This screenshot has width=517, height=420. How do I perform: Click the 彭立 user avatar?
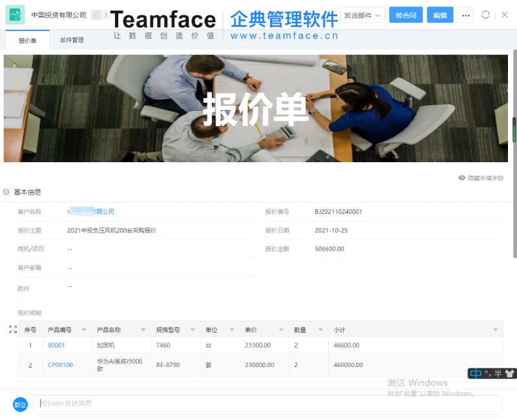[x=20, y=404]
